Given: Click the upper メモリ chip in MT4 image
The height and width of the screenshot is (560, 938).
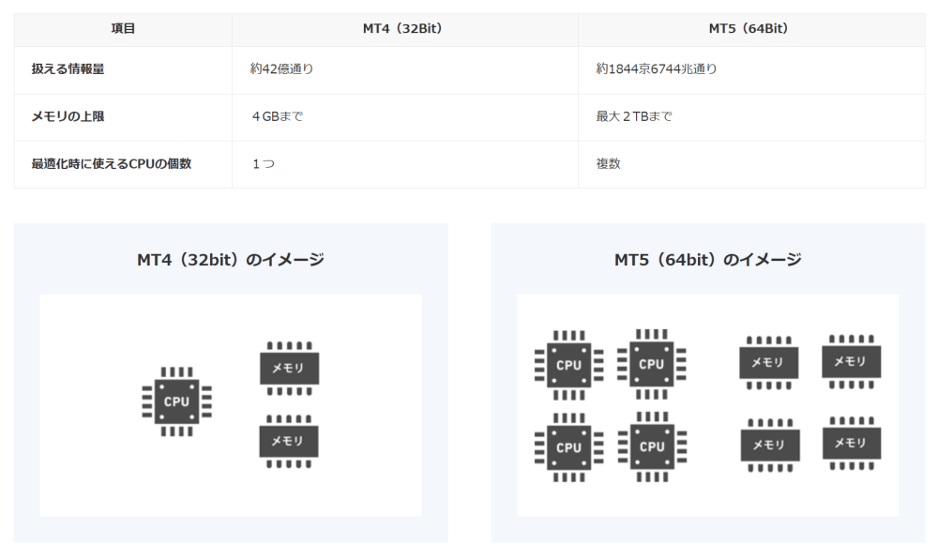Looking at the screenshot, I should click(289, 369).
